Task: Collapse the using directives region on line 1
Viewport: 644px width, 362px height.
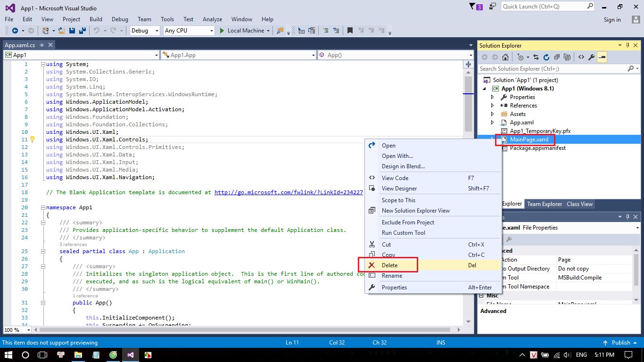Action: (x=43, y=64)
